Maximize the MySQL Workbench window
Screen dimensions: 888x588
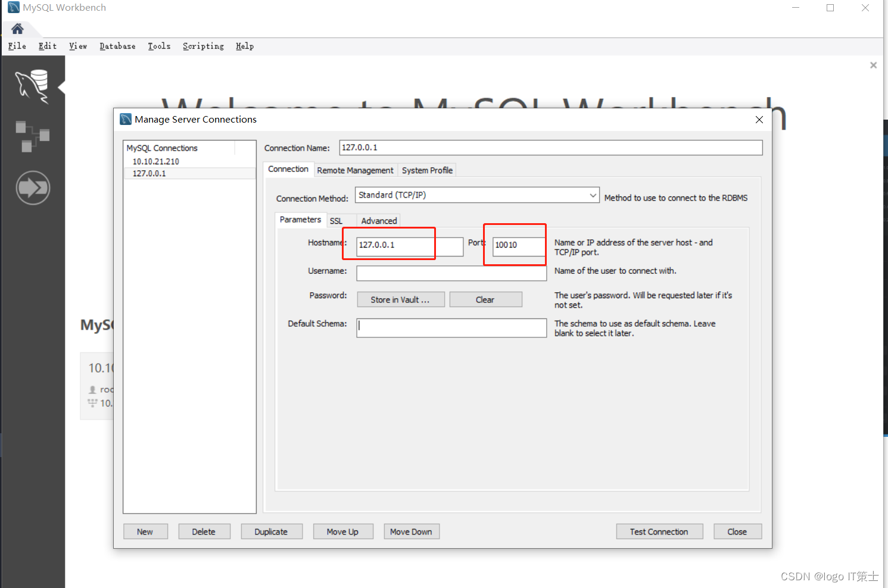830,8
